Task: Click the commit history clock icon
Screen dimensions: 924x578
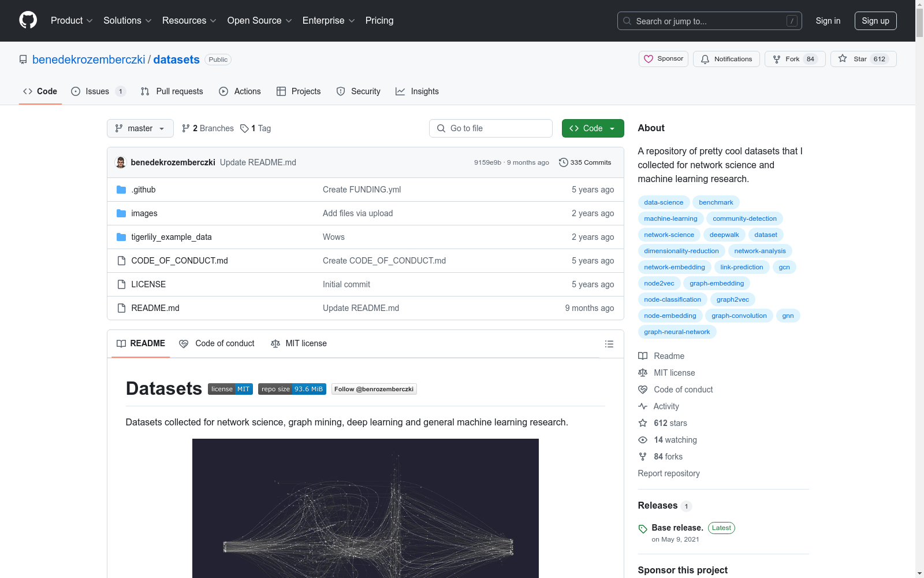Action: tap(564, 162)
